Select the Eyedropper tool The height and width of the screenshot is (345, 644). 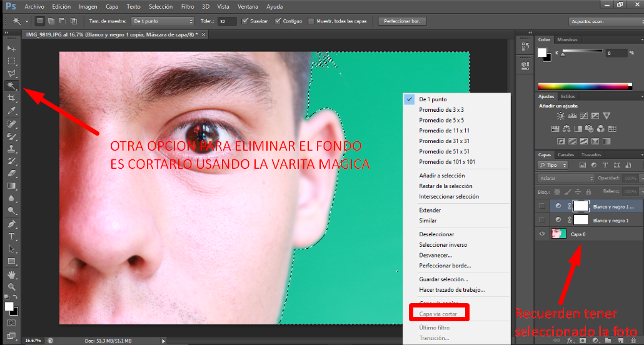point(11,111)
